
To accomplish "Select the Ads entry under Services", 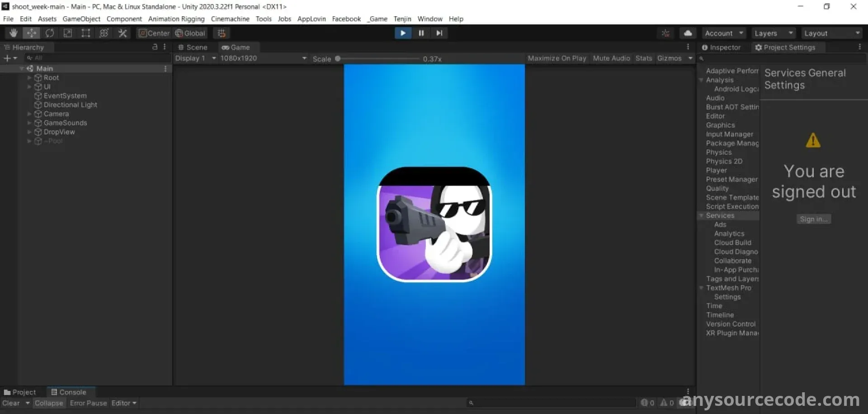I will 720,225.
